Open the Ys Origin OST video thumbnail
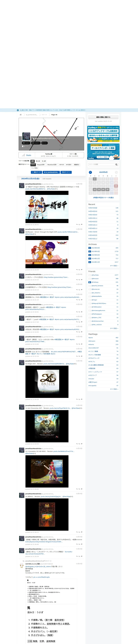This screenshot has width=138, height=644. point(47,382)
